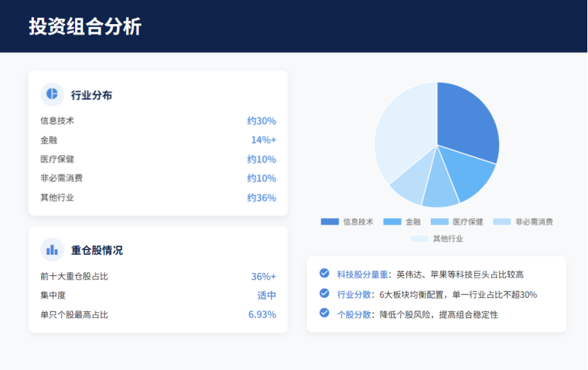The width and height of the screenshot is (588, 370).
Task: Click the 信息技术 legend color swatch
Action: pos(330,221)
